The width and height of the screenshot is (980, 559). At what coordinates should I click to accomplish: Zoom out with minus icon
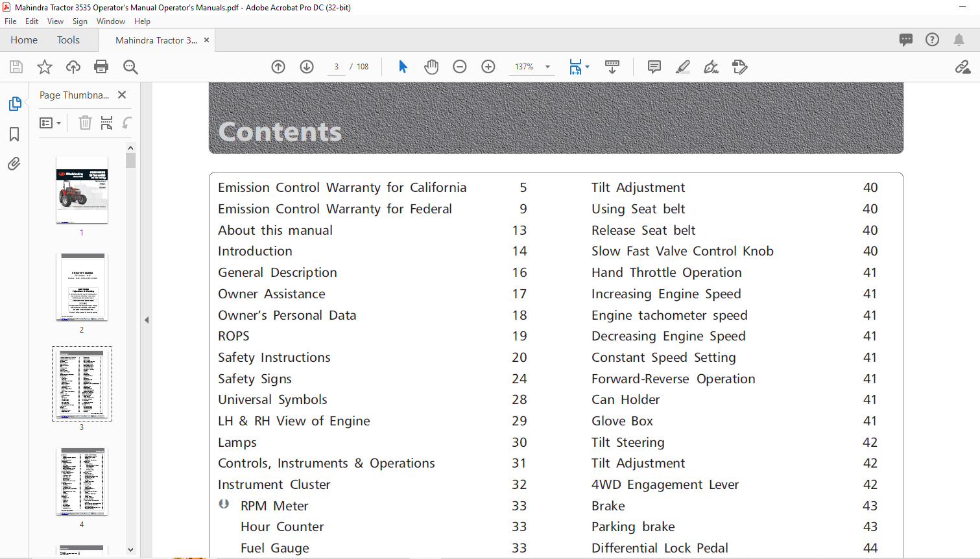pyautogui.click(x=460, y=67)
